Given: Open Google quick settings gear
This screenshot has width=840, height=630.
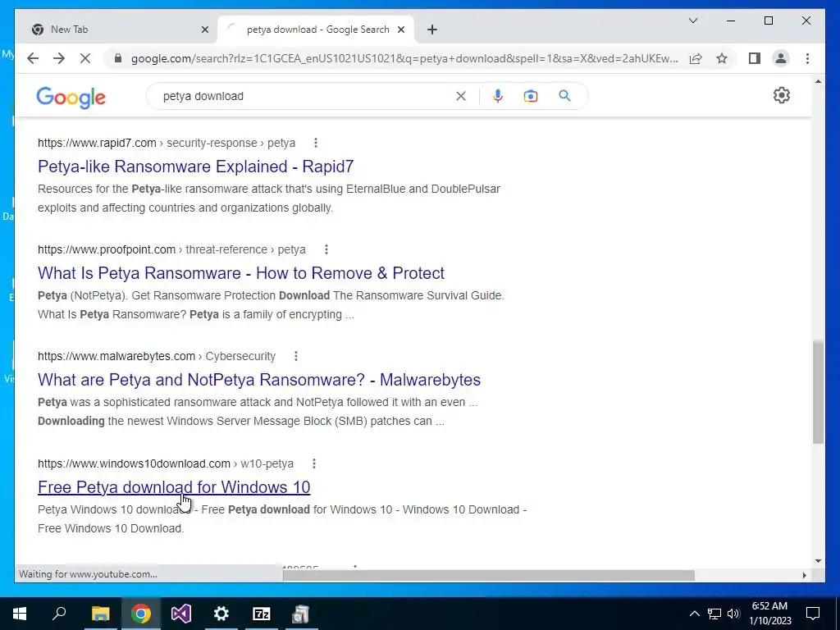Looking at the screenshot, I should [782, 95].
